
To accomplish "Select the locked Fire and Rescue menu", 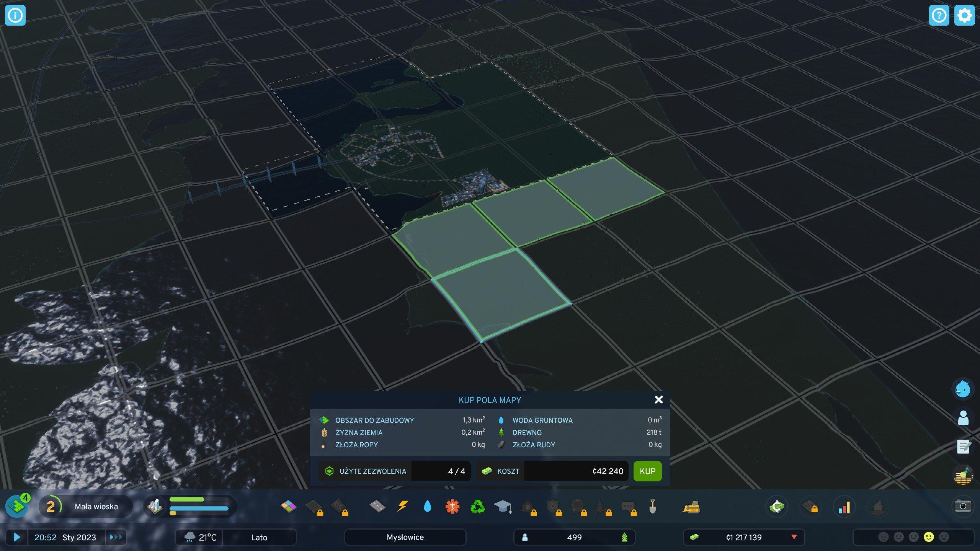I will pyautogui.click(x=528, y=507).
